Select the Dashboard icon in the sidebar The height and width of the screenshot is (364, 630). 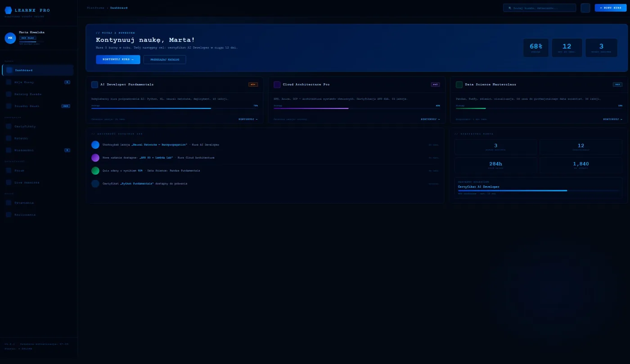pos(9,70)
